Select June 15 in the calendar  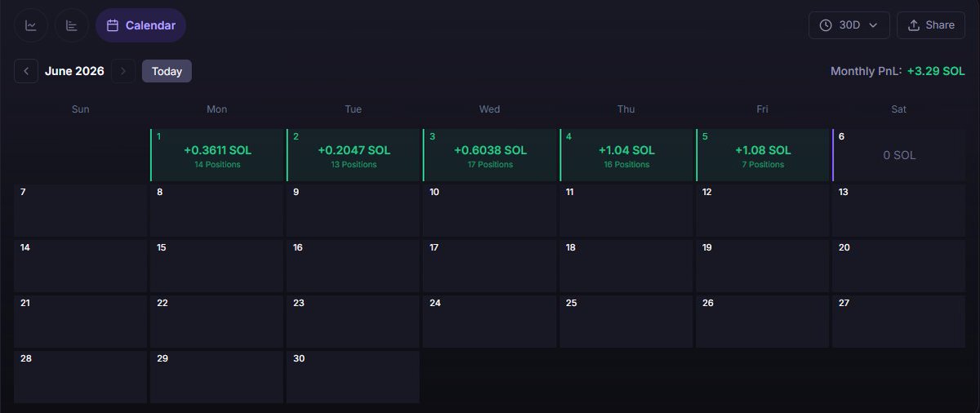tap(216, 266)
